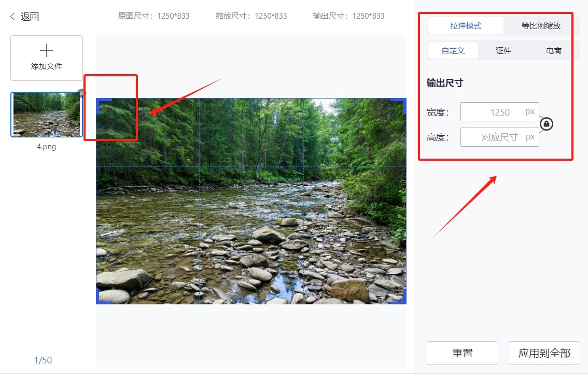Click bottom-right crop corner handle
This screenshot has width=588, height=379.
(403, 301)
